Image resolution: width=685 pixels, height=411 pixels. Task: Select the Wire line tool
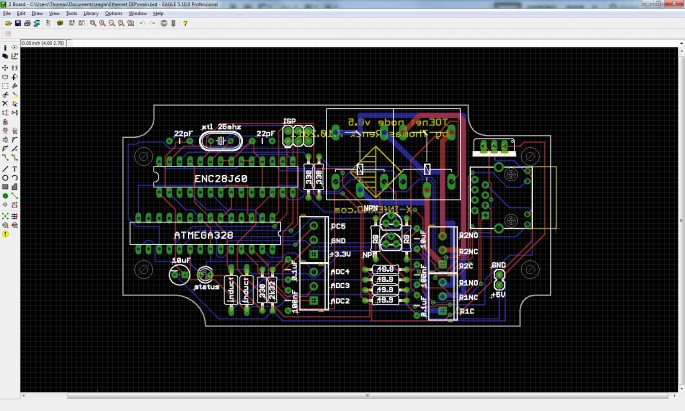pos(5,169)
